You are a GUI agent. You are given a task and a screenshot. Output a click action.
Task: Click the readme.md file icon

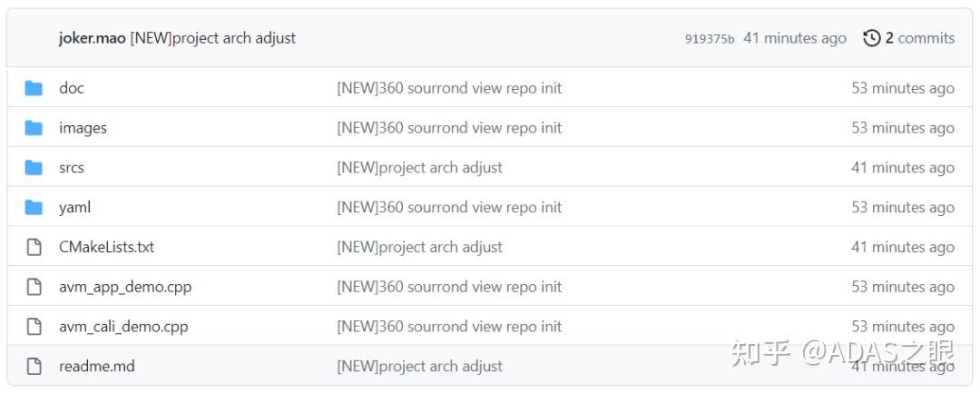(x=34, y=367)
